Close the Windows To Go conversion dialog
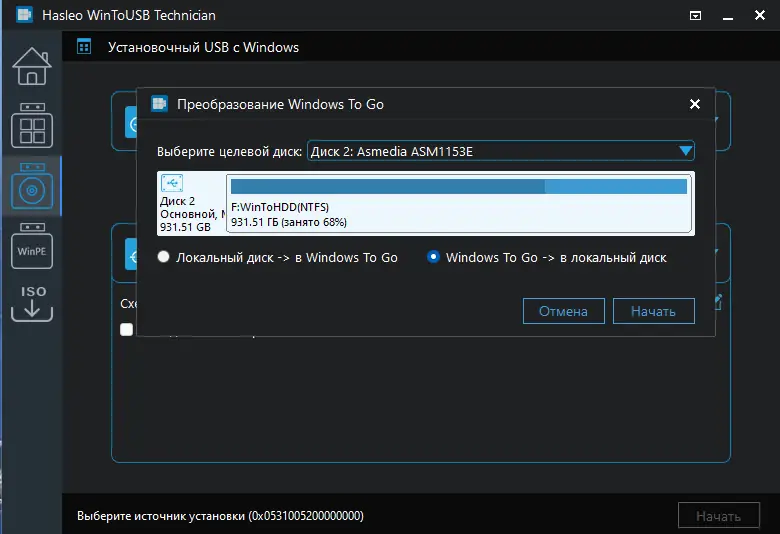Screen dimensions: 780x534 [x=695, y=104]
